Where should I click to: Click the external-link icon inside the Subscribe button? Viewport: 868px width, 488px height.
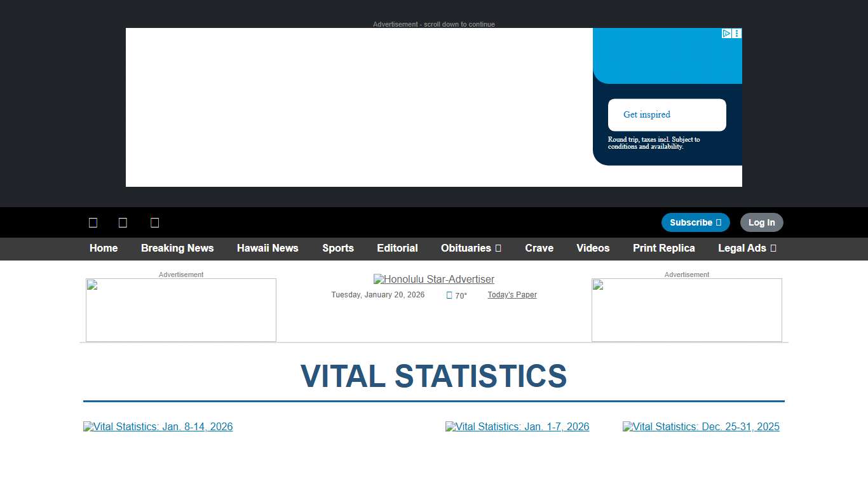(x=721, y=222)
